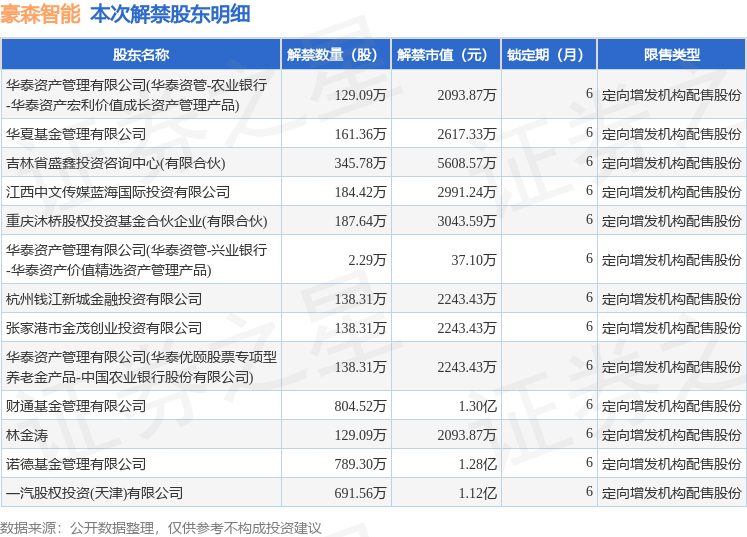Click market value 2617.33万
Screen dimensions: 747x537
467,134
